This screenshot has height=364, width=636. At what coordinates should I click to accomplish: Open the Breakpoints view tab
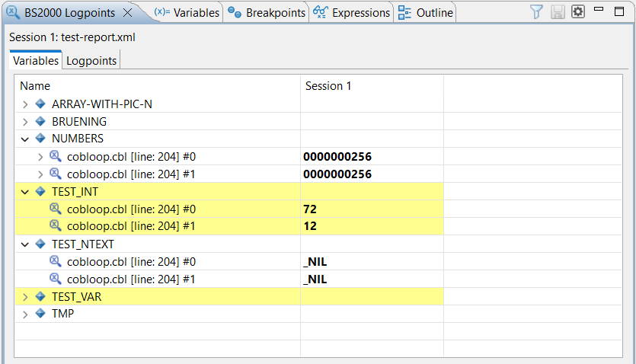pyautogui.click(x=267, y=13)
